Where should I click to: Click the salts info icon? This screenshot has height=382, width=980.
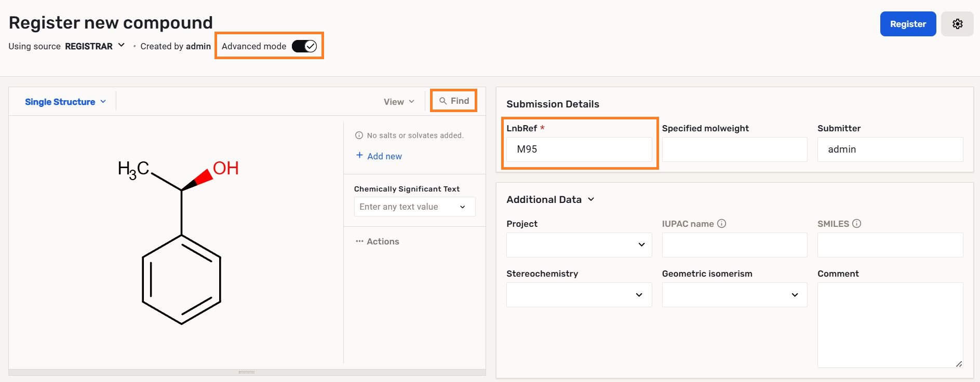tap(359, 135)
